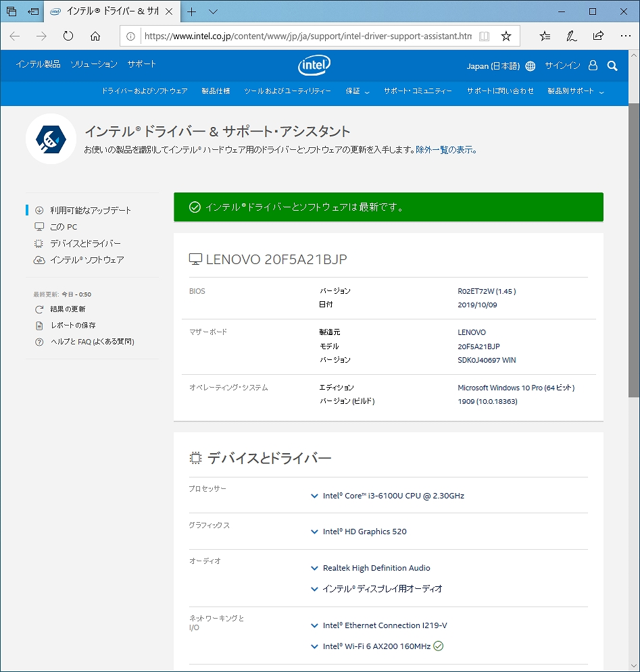This screenshot has width=640, height=672.
Task: Click the scrollbar down arrow
Action: [x=634, y=665]
